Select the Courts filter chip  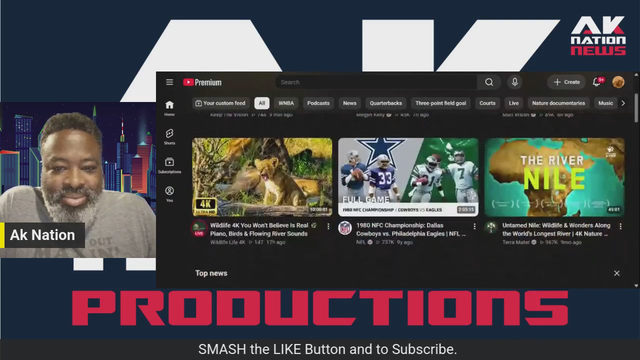tap(487, 103)
